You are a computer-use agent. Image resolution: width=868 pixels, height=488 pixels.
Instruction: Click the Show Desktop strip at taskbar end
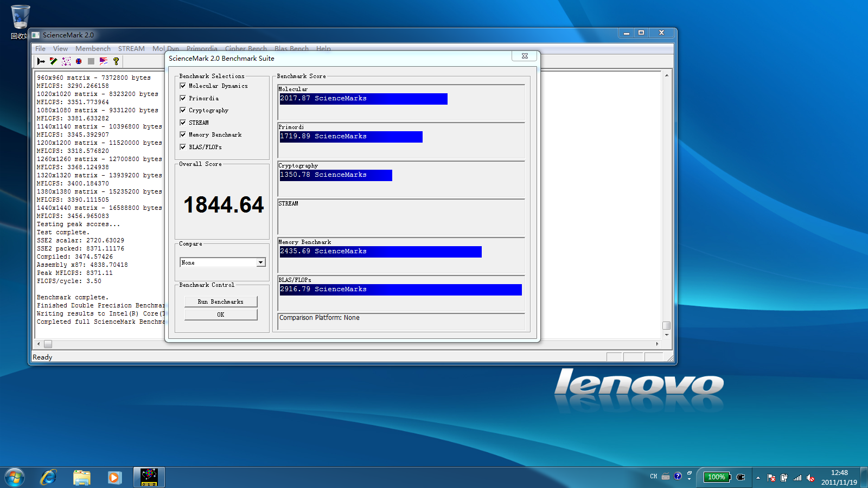pyautogui.click(x=864, y=478)
